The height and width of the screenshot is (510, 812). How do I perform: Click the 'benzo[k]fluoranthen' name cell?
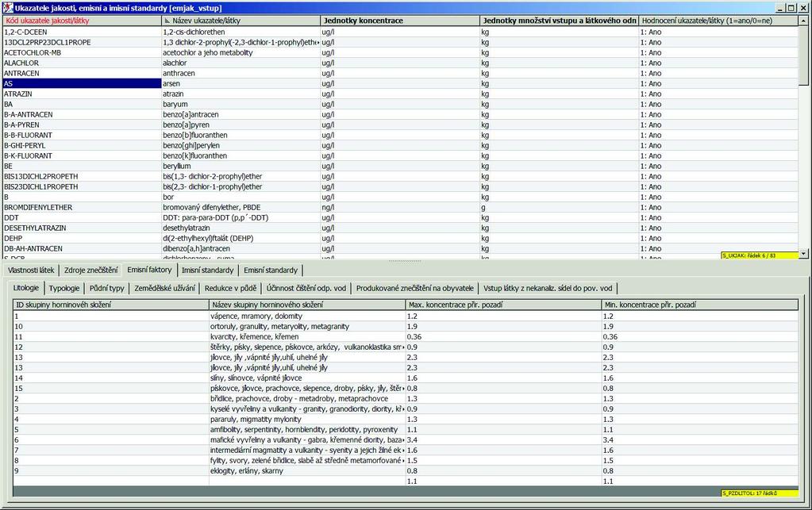pyautogui.click(x=241, y=156)
